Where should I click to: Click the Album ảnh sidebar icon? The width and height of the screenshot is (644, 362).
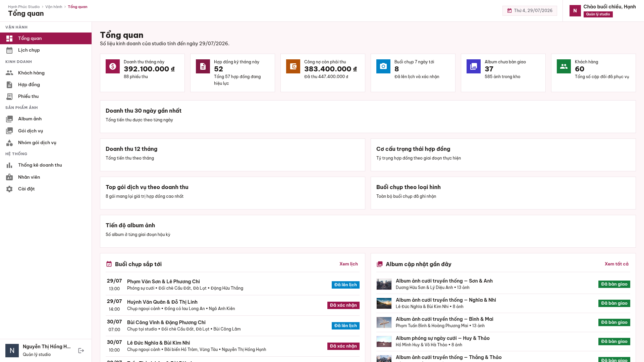pos(9,119)
